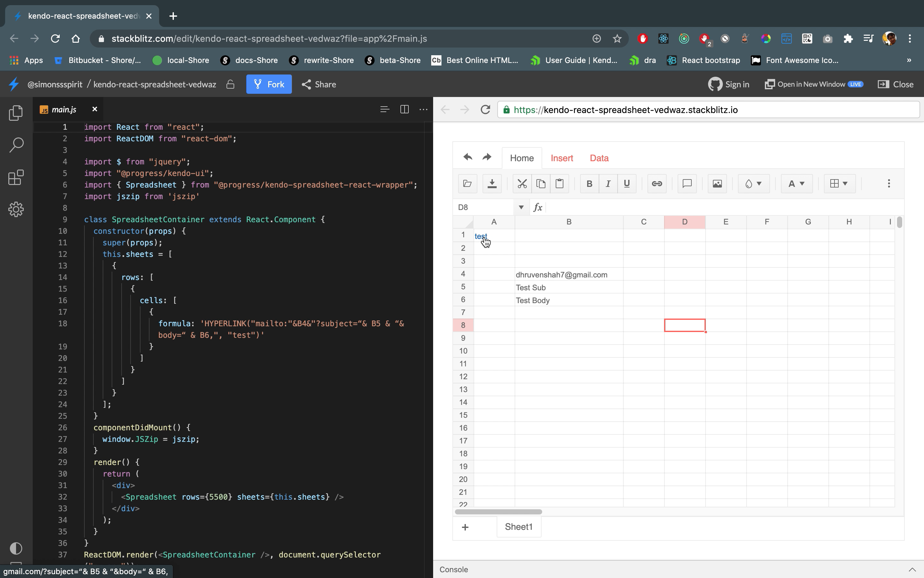Viewport: 924px width, 578px height.
Task: Open the spreadsheet toolbar overflow menu
Action: point(889,183)
